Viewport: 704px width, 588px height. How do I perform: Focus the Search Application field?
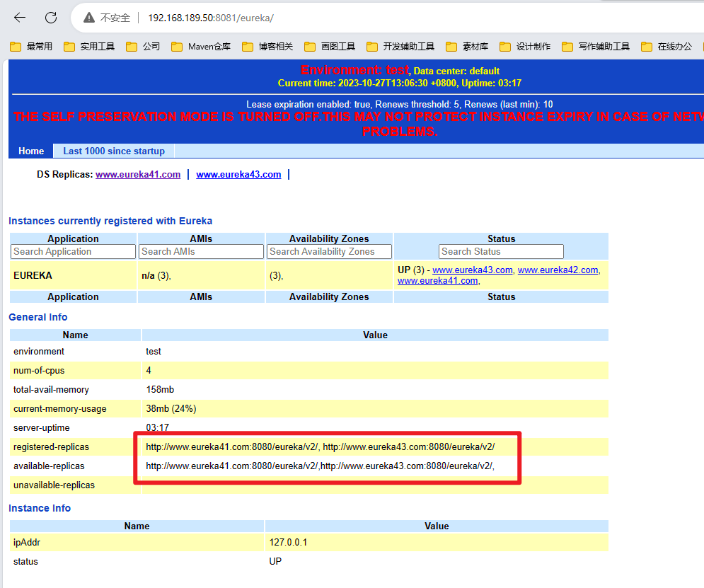pyautogui.click(x=73, y=251)
